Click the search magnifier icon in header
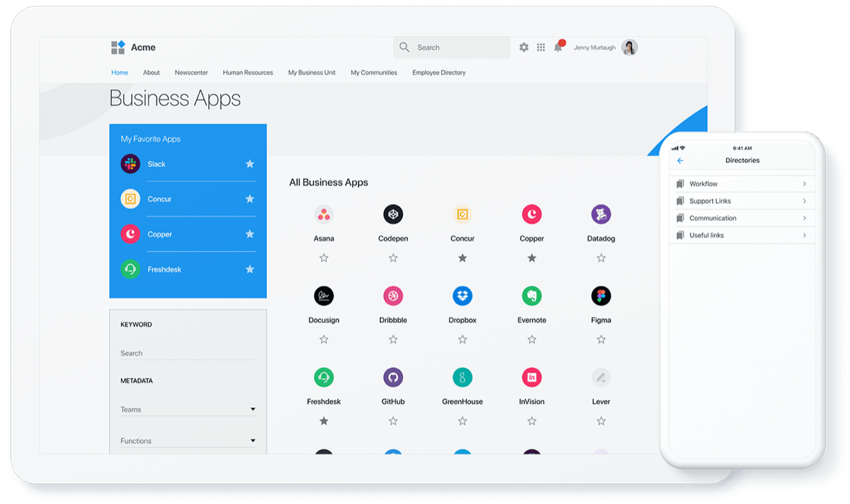 [404, 47]
